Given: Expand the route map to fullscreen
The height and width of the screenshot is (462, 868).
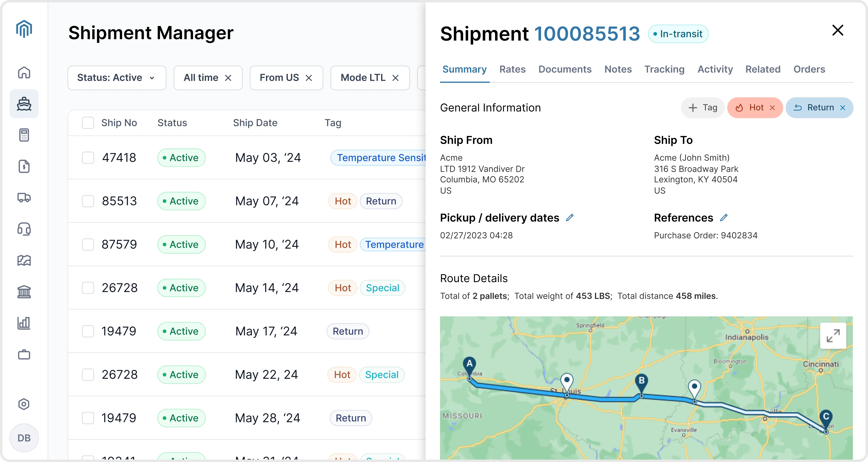Looking at the screenshot, I should click(833, 336).
